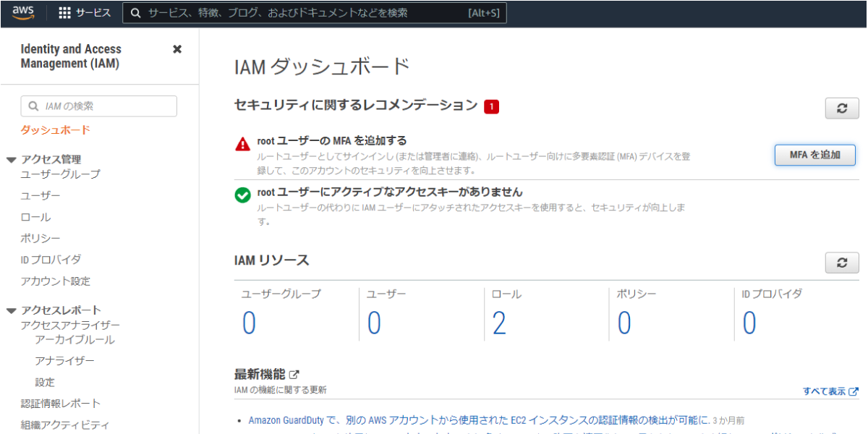The height and width of the screenshot is (434, 868).
Task: Refresh security recommendations section
Action: click(842, 108)
